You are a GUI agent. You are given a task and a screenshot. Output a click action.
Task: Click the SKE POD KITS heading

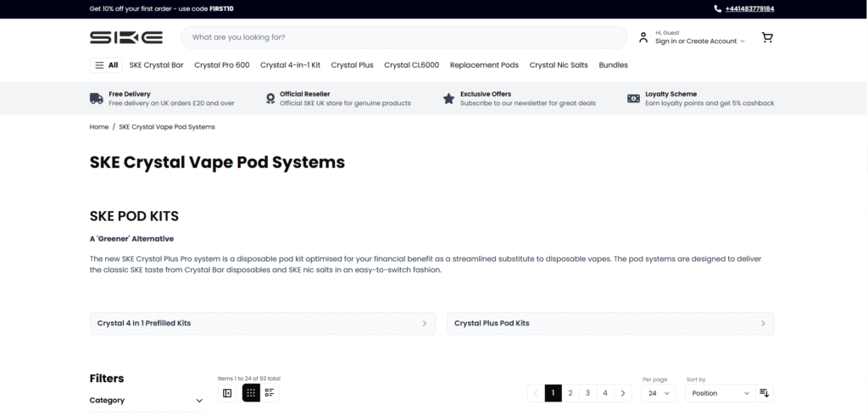click(x=134, y=216)
